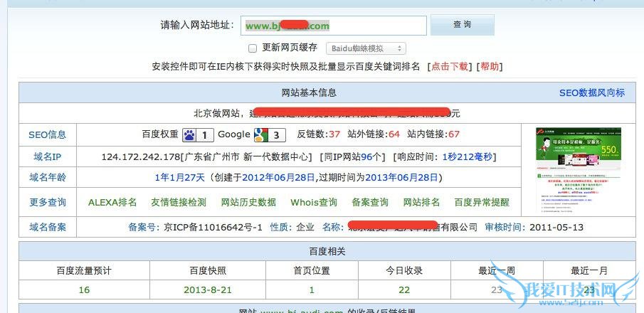Click the 域名年龄 row label
Image resolution: width=644 pixels, height=313 pixels.
tap(47, 178)
